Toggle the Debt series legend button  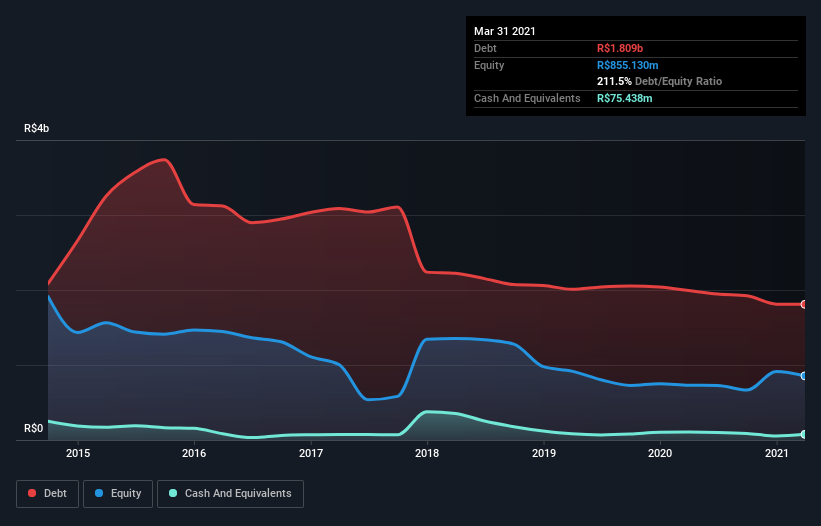48,494
